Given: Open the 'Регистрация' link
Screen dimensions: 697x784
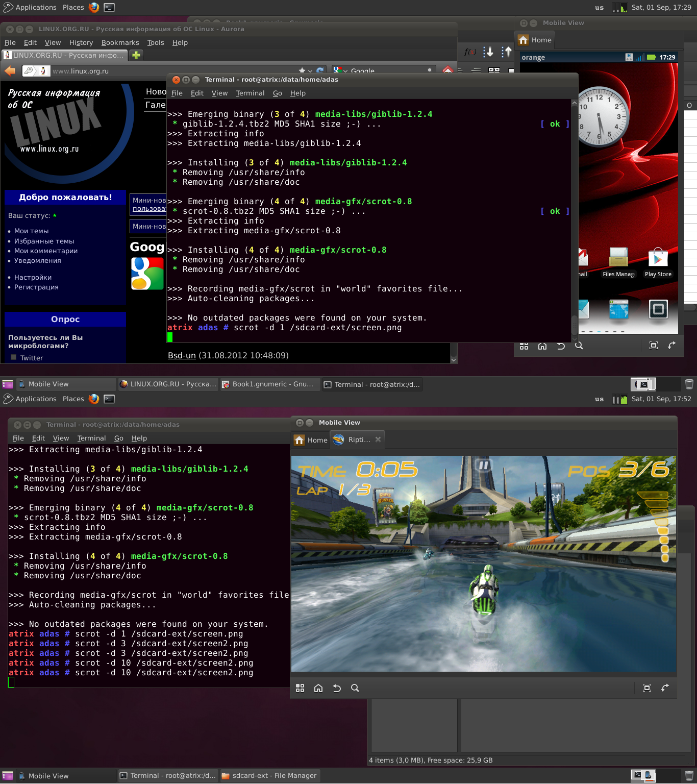Looking at the screenshot, I should (36, 287).
